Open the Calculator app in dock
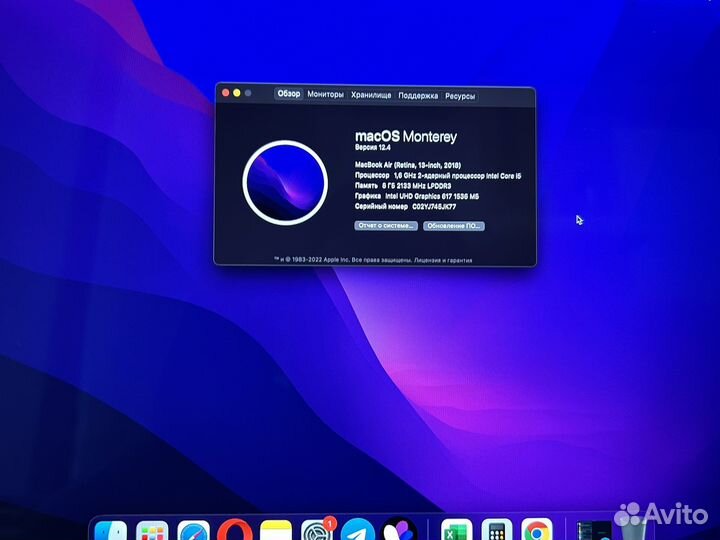The height and width of the screenshot is (540, 720). 496,530
